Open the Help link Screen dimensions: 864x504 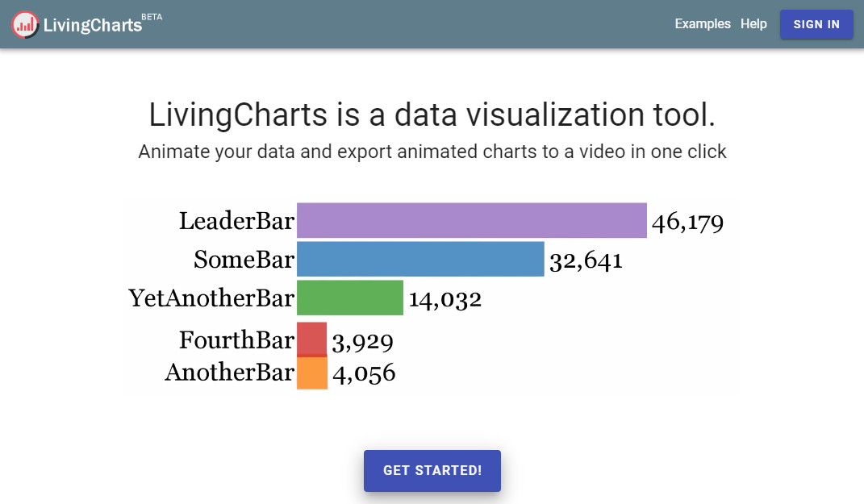pos(753,24)
